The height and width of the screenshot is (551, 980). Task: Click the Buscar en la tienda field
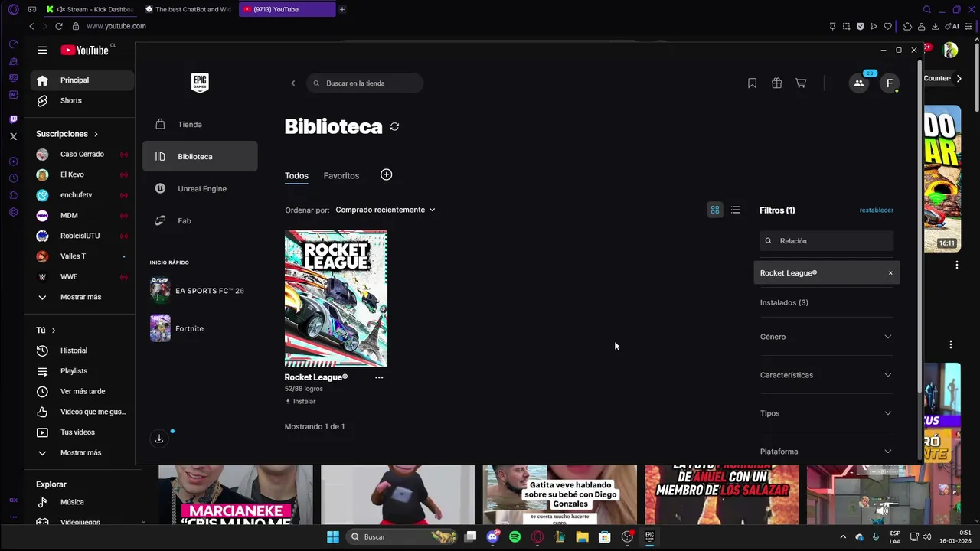point(364,83)
